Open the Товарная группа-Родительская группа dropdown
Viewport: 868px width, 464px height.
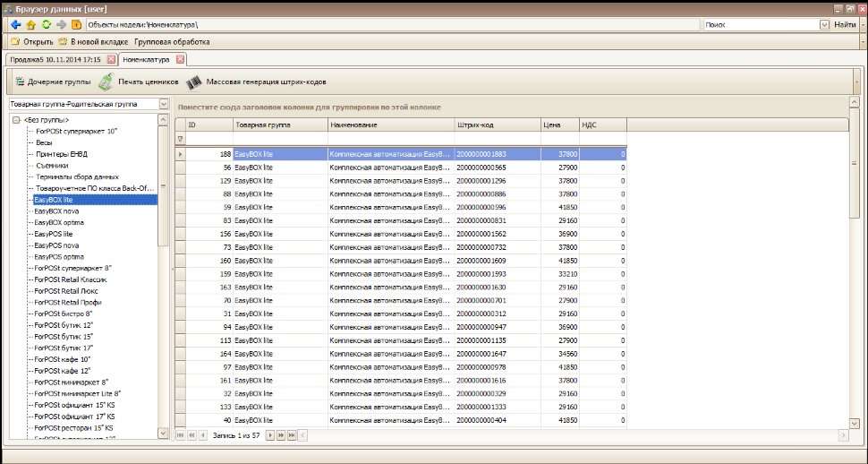[163, 104]
